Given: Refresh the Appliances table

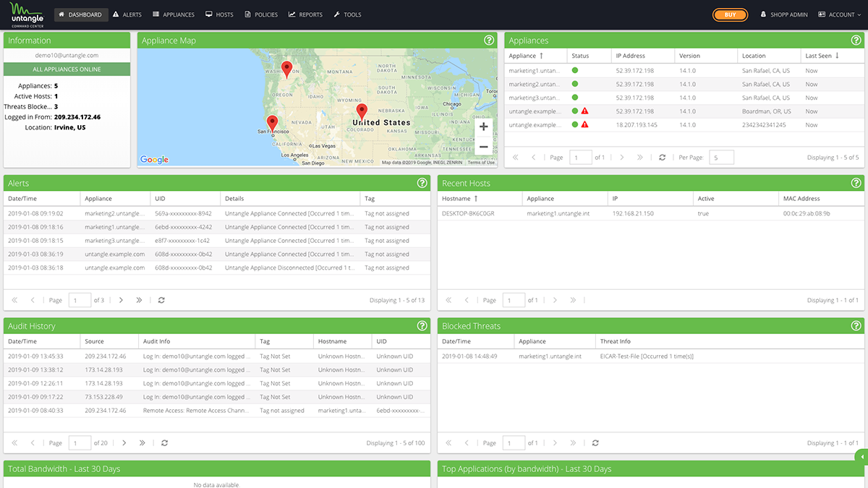Looking at the screenshot, I should point(662,157).
